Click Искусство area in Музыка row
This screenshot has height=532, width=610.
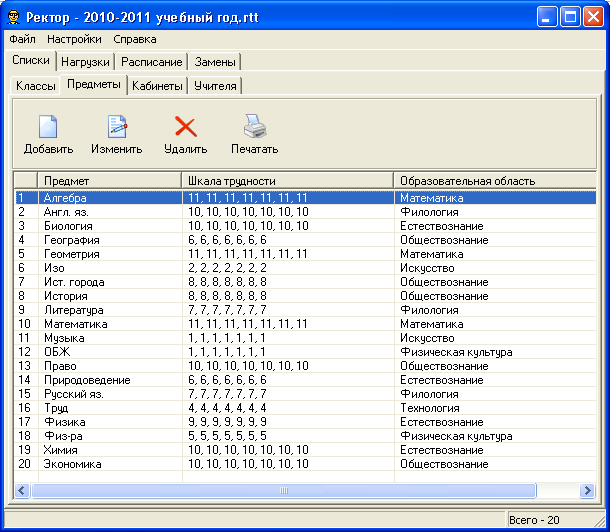[x=427, y=338]
